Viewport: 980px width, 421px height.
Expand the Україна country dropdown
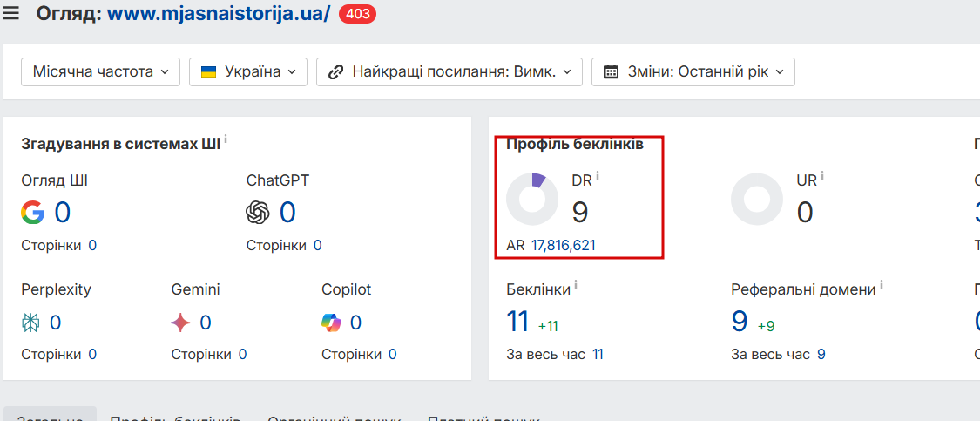(248, 71)
